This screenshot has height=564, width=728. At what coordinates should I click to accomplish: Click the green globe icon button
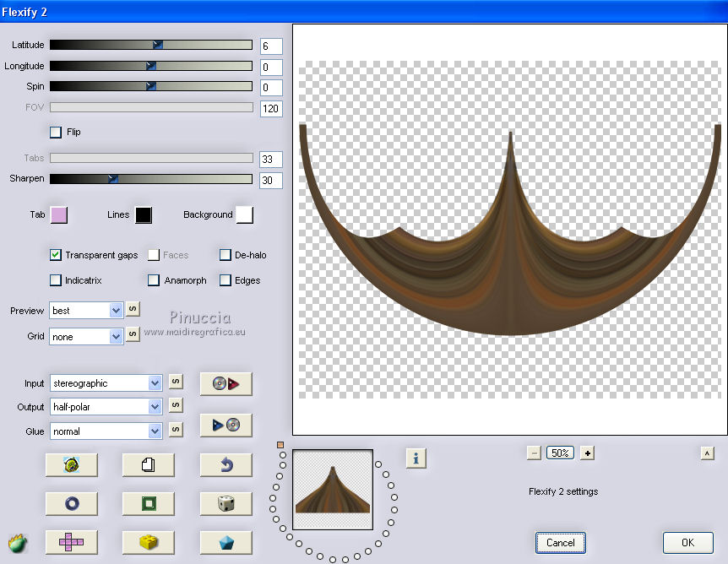click(72, 464)
